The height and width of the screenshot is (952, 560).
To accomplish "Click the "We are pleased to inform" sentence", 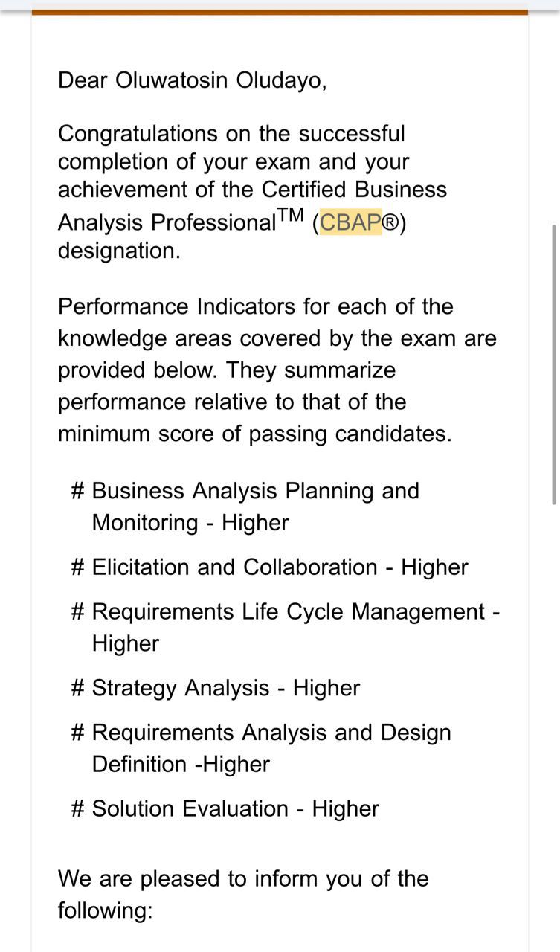I will 243,878.
